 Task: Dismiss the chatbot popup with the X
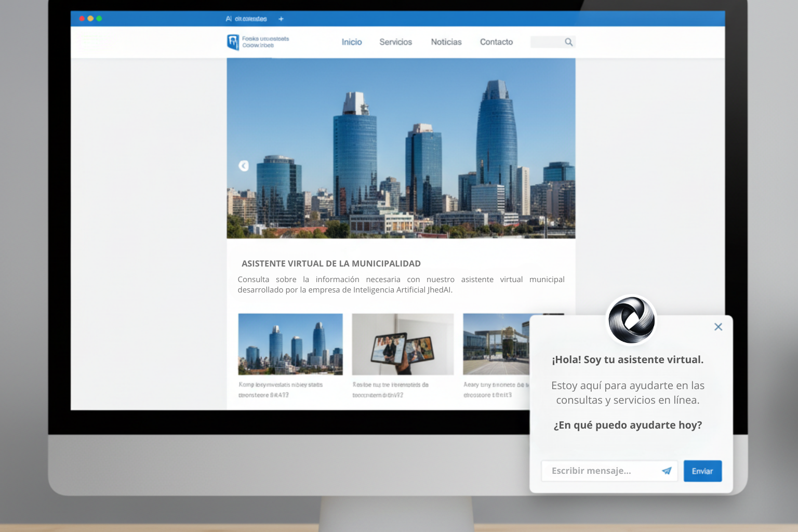click(718, 327)
